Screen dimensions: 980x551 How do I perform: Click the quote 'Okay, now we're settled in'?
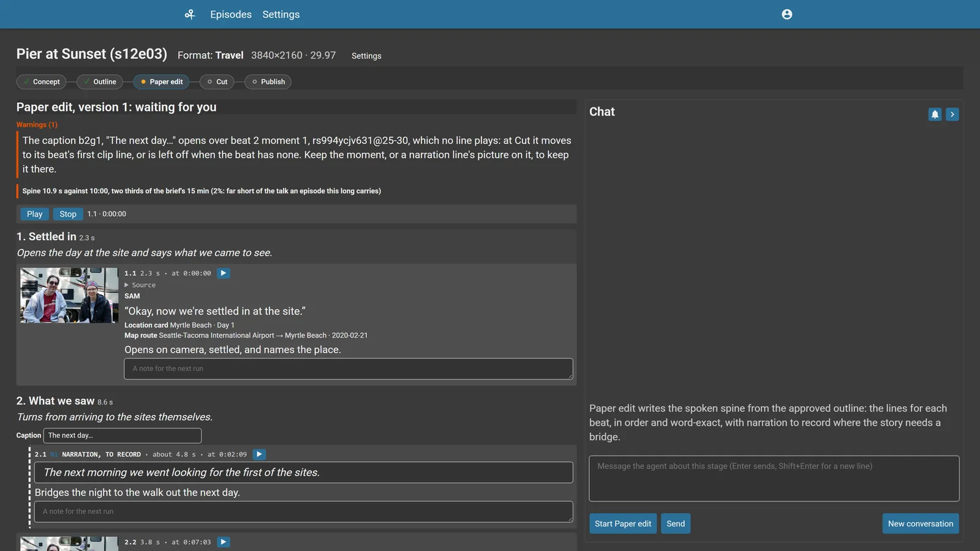(x=215, y=311)
